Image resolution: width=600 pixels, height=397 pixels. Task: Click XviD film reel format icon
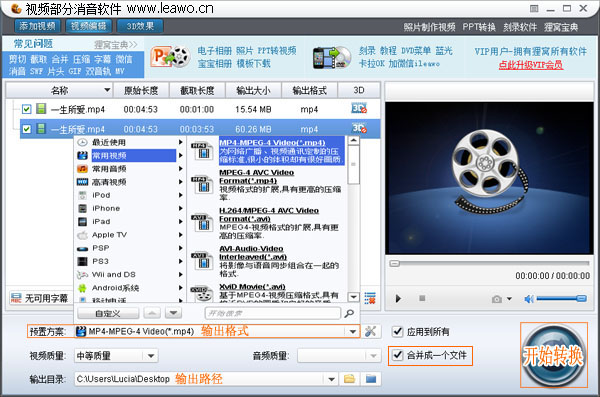(202, 294)
